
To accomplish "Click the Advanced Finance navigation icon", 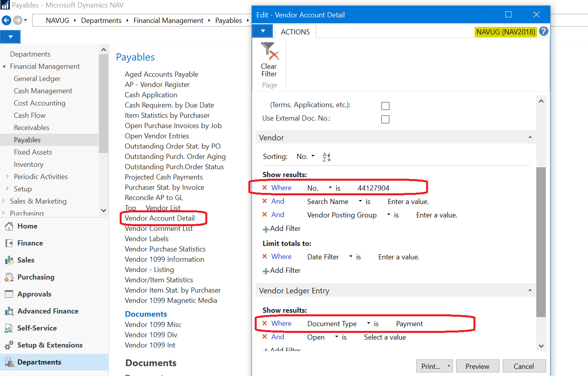I will click(9, 311).
